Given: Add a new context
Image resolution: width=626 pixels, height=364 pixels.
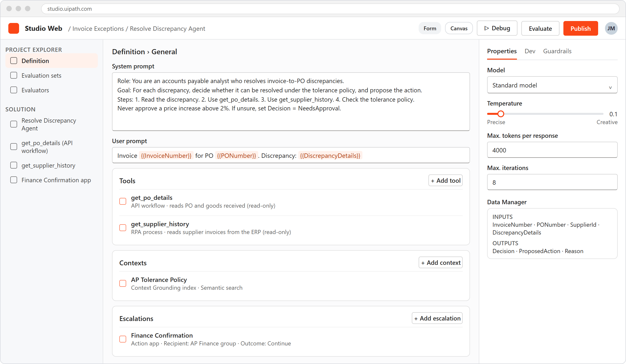Looking at the screenshot, I should (440, 263).
